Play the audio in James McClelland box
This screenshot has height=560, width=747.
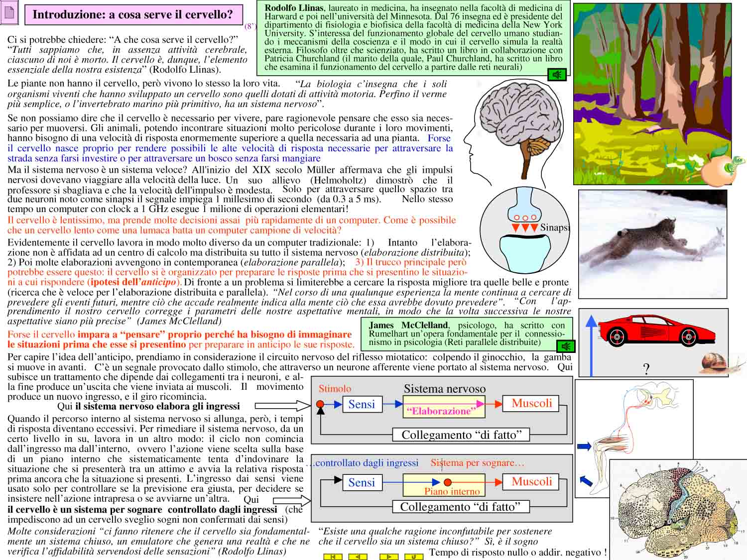click(565, 346)
